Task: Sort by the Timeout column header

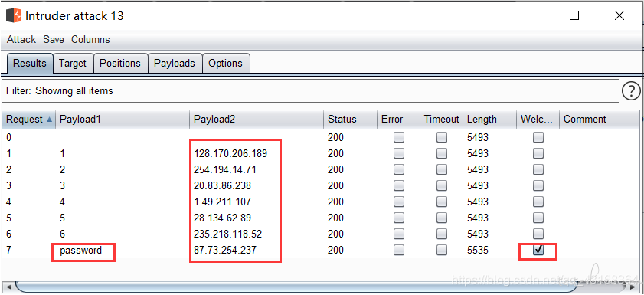Action: [x=442, y=120]
